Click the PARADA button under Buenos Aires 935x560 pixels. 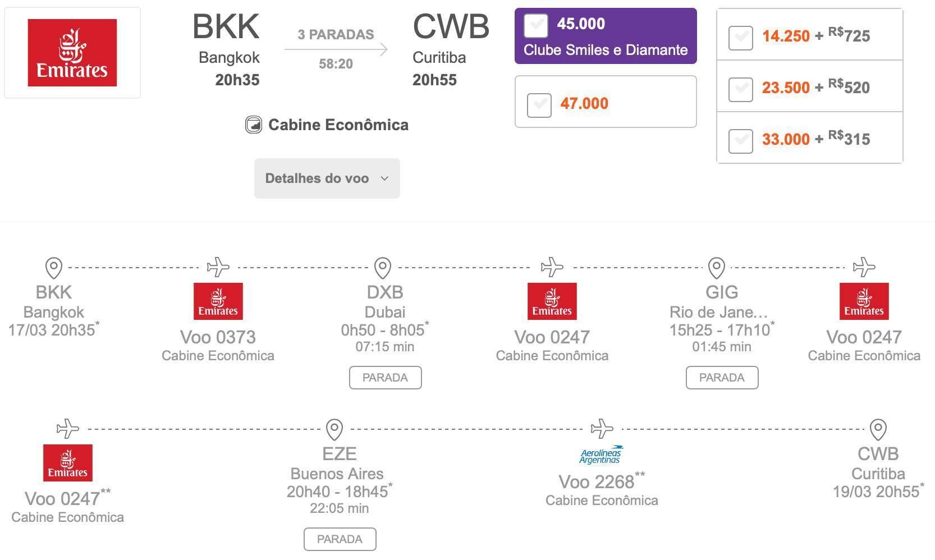coord(340,539)
